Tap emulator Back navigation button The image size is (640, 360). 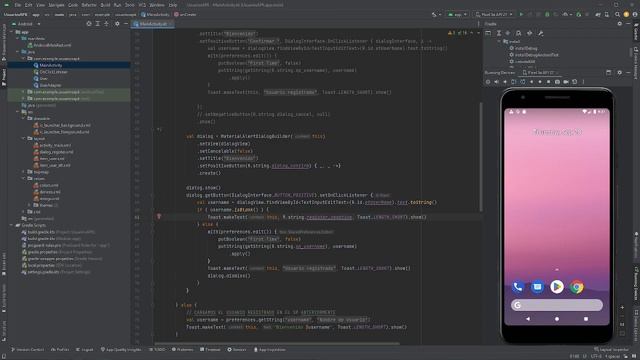[528, 319]
